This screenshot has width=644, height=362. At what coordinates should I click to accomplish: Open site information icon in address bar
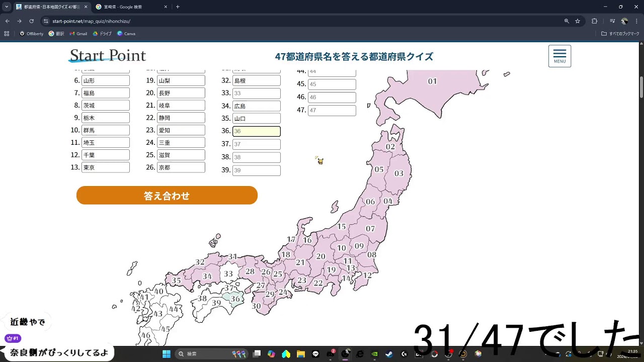point(46,21)
